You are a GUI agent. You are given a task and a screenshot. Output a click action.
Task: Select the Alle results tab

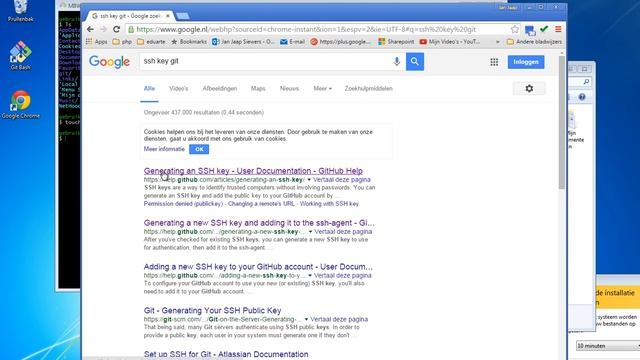(x=149, y=89)
